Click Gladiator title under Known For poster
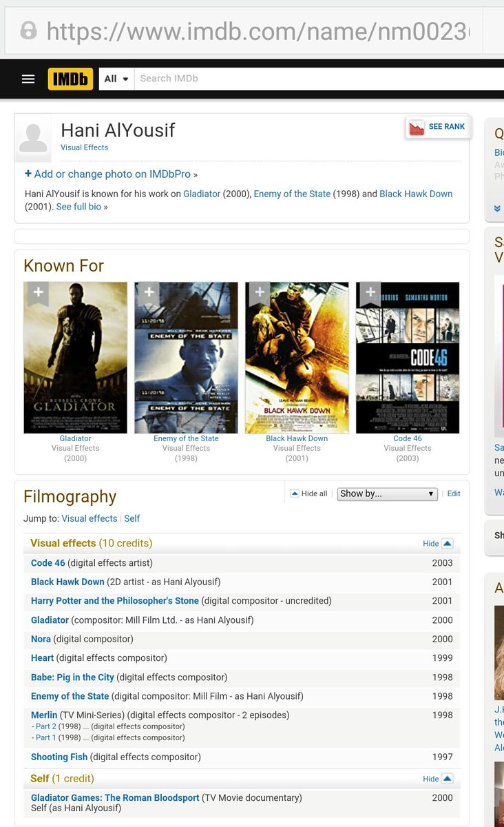 point(76,438)
